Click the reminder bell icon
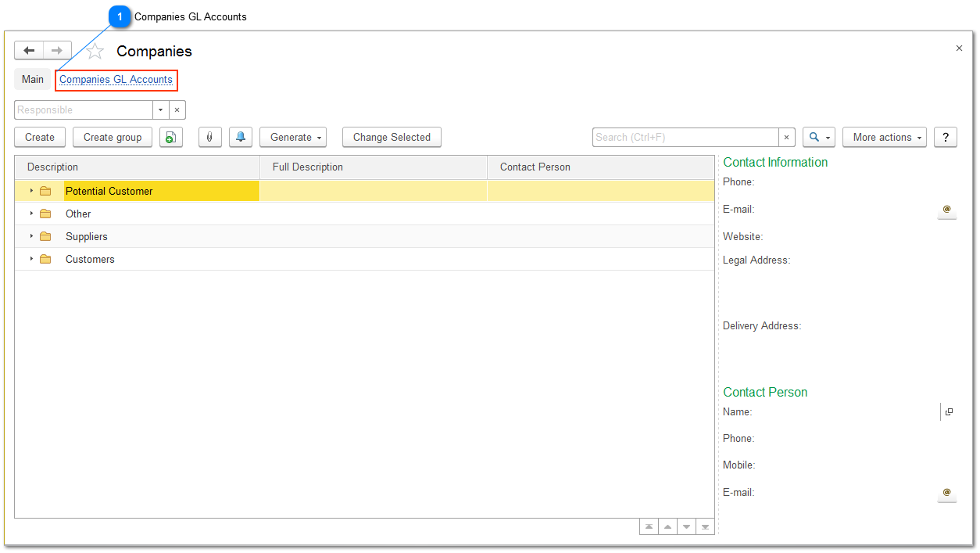Viewport: 980px width, 553px height. [240, 137]
